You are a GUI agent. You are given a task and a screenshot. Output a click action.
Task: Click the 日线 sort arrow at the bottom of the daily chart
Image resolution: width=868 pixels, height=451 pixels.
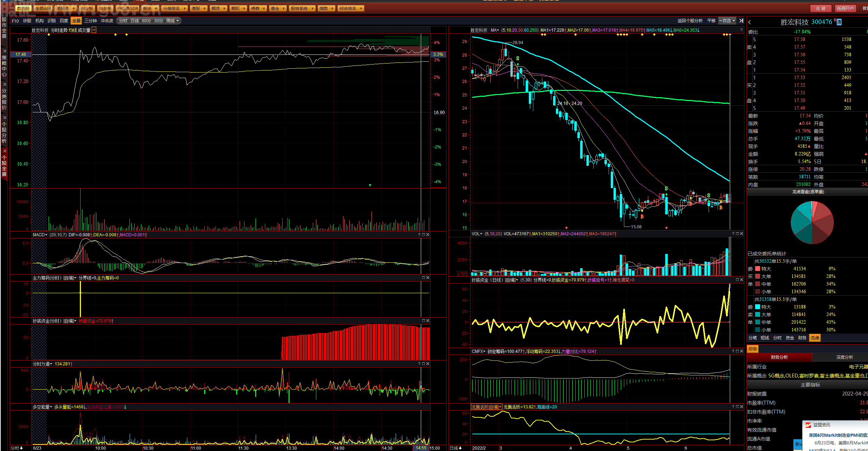pyautogui.click(x=460, y=448)
